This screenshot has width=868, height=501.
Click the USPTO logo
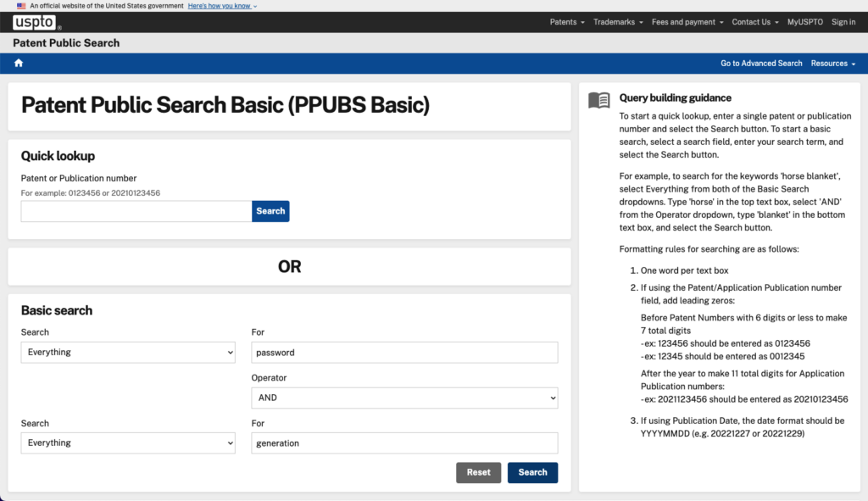36,22
